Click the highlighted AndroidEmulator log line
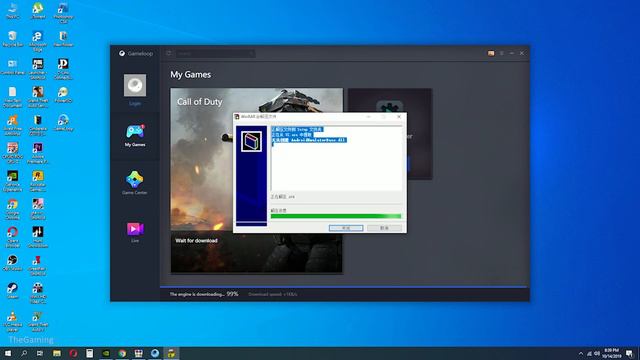Image resolution: width=640 pixels, height=360 pixels. (309, 140)
